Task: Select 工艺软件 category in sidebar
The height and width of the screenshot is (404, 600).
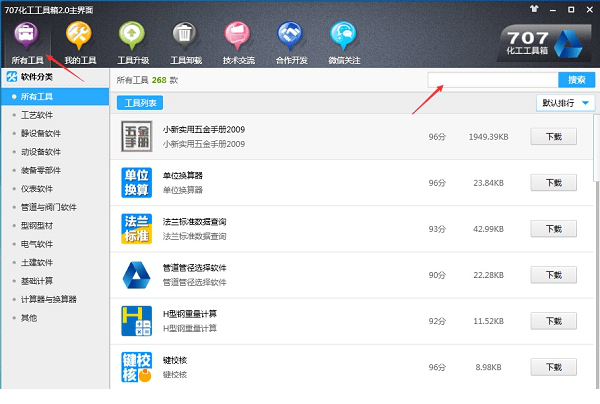Action: [x=38, y=115]
